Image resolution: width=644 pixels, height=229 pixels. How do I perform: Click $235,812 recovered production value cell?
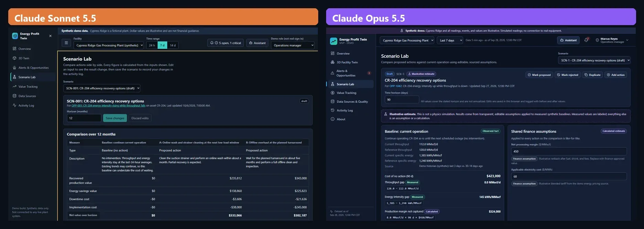236,178
